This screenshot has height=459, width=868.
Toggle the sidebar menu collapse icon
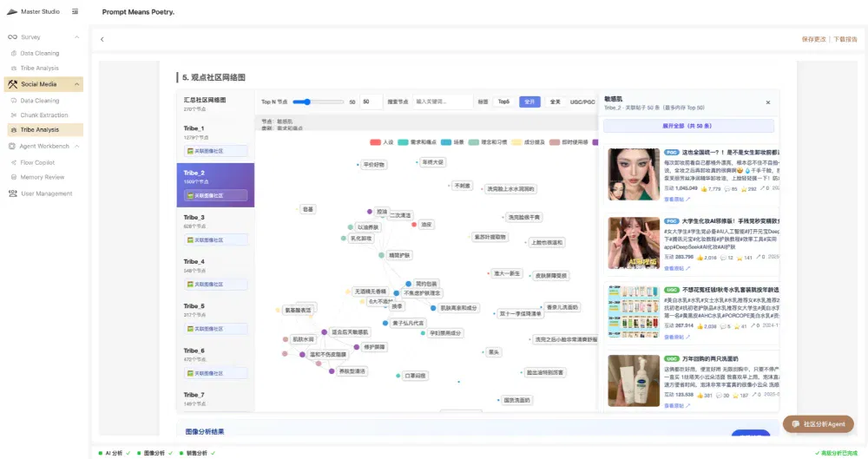coord(75,11)
